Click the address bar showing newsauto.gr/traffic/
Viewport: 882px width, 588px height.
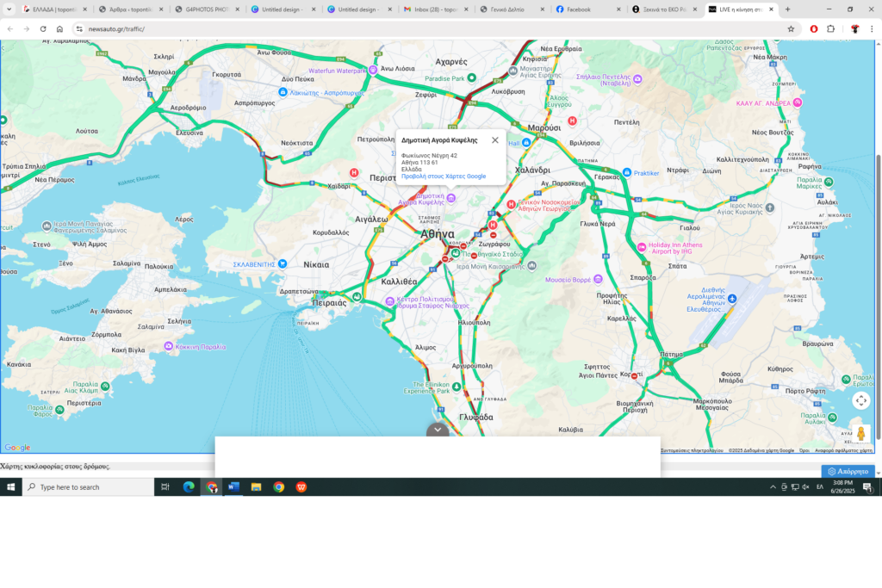427,28
